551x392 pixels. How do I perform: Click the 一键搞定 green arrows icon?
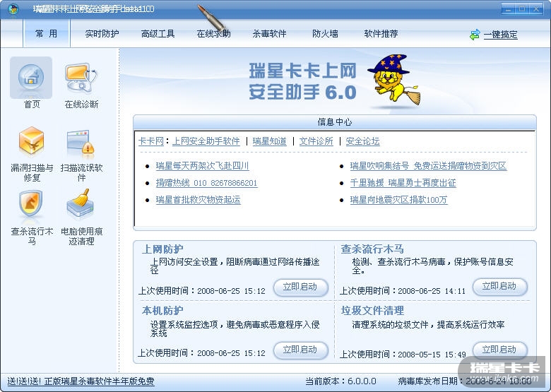(x=475, y=35)
